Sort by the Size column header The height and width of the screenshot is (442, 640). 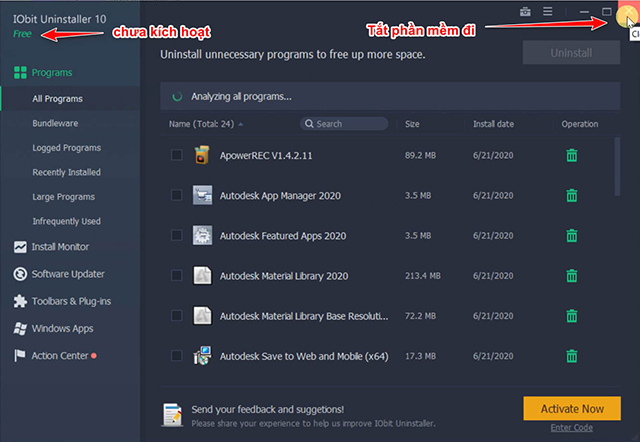point(412,124)
